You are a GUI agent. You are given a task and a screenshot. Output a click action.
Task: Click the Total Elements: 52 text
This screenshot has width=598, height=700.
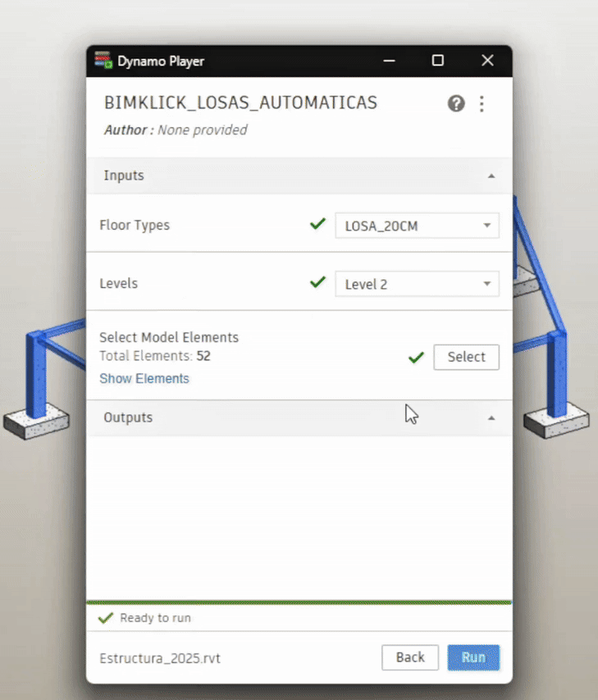154,356
